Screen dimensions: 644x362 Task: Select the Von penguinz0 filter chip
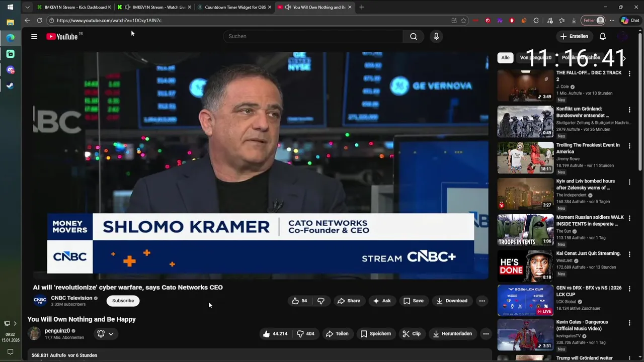[535, 58]
